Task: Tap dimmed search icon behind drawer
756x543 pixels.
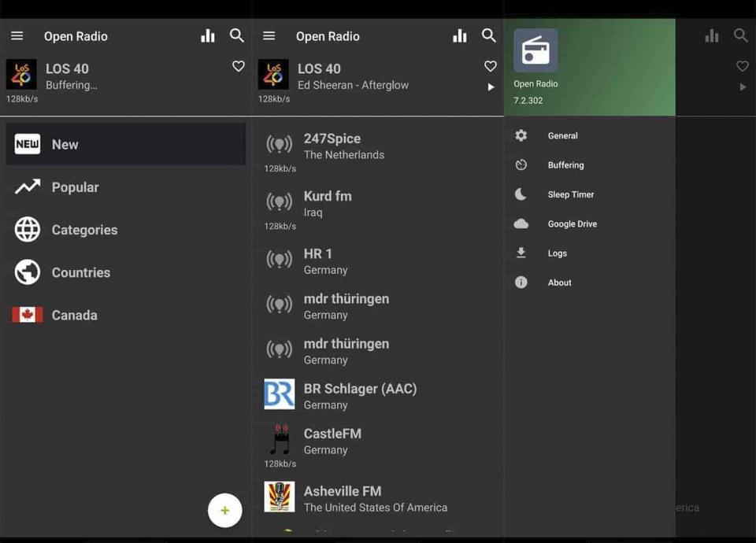Action: tap(741, 35)
